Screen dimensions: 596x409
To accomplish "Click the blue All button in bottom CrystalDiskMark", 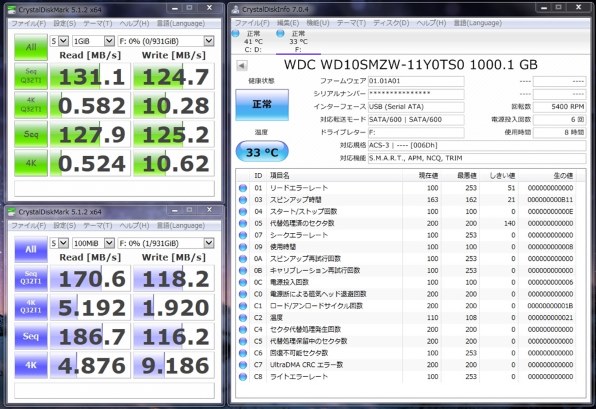I will pyautogui.click(x=31, y=249).
